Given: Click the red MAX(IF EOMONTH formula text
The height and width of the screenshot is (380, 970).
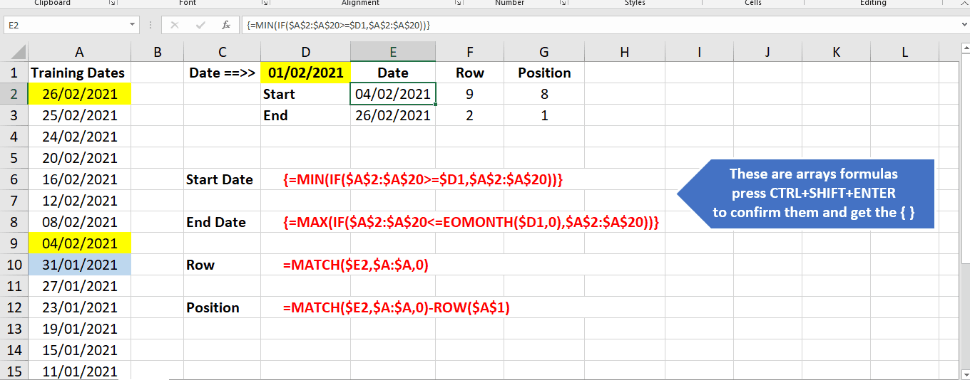Looking at the screenshot, I should coord(471,222).
